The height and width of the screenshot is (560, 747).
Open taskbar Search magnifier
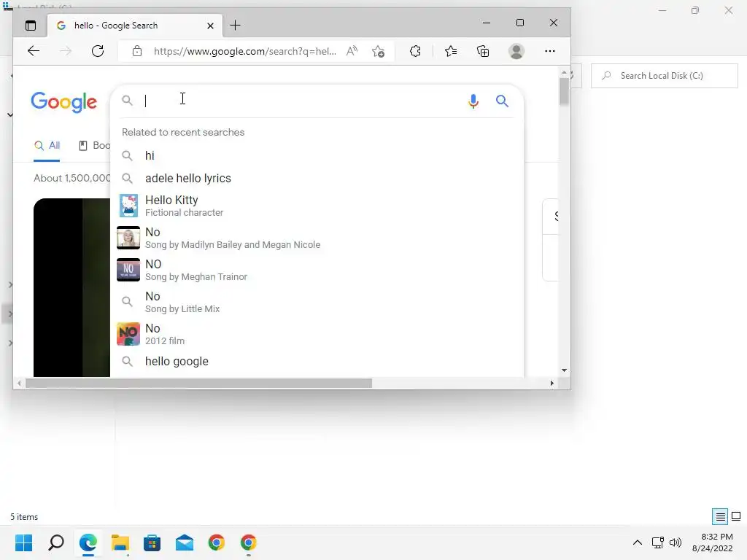pos(55,542)
